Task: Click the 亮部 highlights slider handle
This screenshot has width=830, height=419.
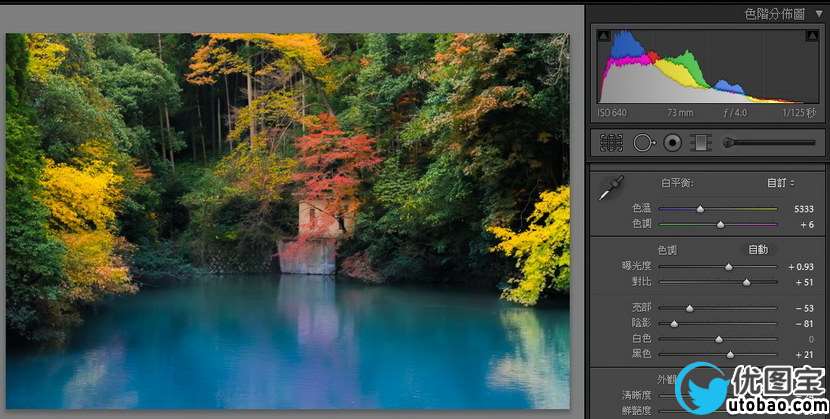Action: tap(690, 308)
